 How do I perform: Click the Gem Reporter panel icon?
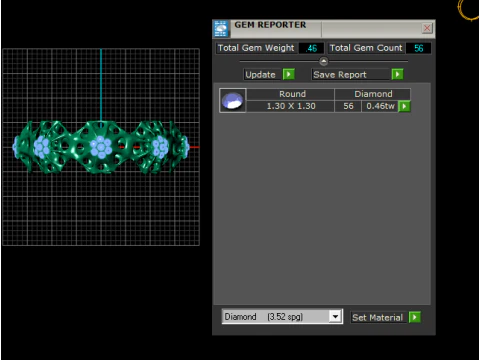221,29
